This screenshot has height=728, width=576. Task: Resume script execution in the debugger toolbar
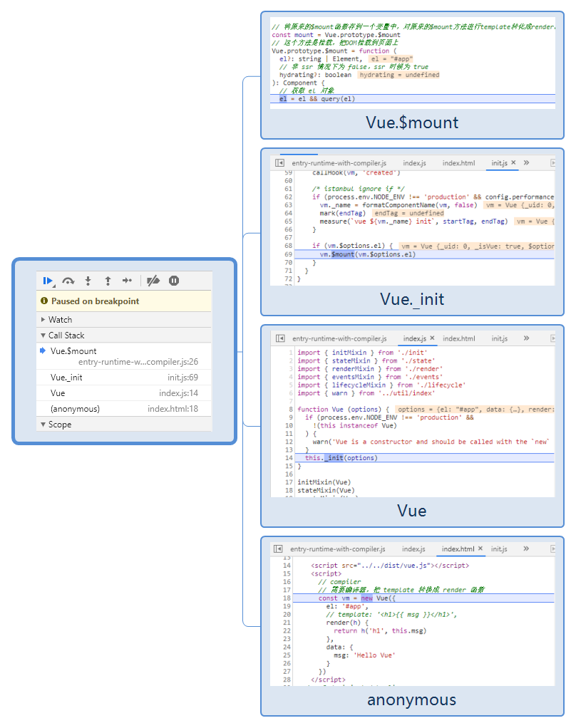coord(48,281)
